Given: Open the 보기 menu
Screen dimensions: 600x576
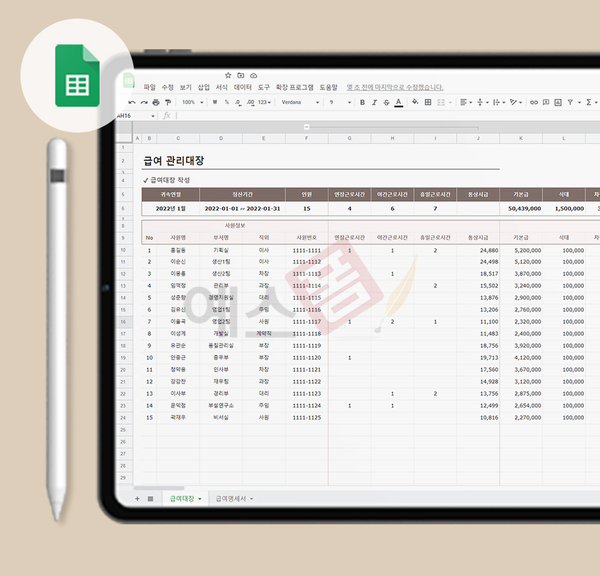Looking at the screenshot, I should point(186,87).
